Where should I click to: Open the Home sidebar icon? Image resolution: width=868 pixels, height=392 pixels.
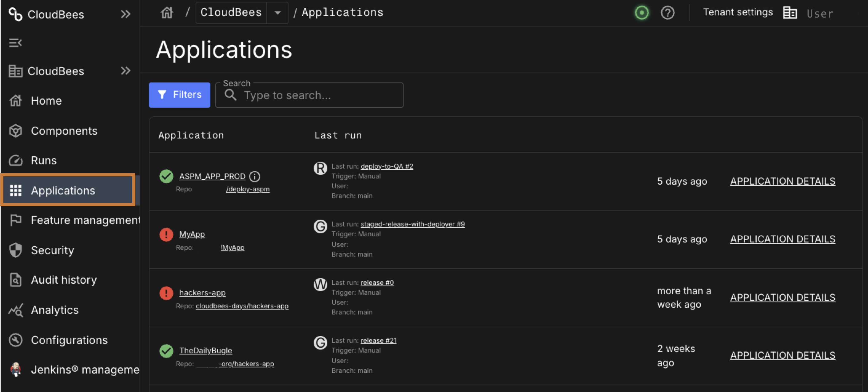[15, 100]
